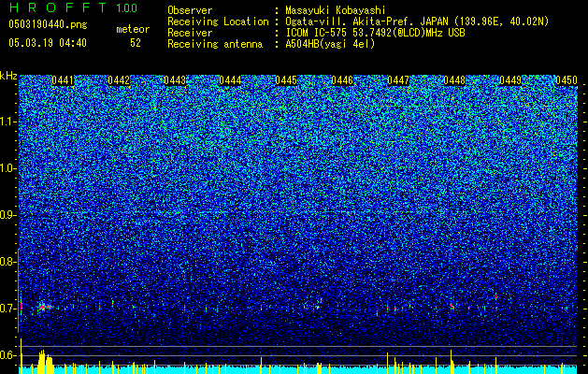Click the meteor count value 52
This screenshot has height=374, width=588.
136,43
